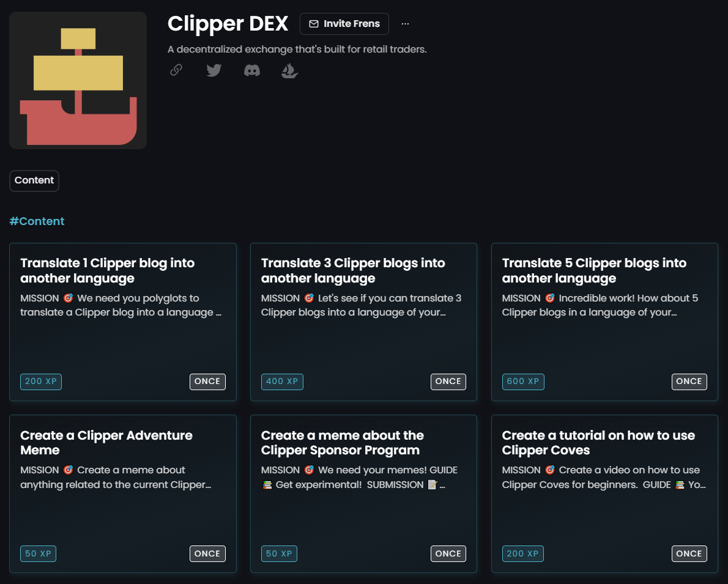
Task: Click the envelope icon inside Invite Frens
Action: click(x=314, y=24)
